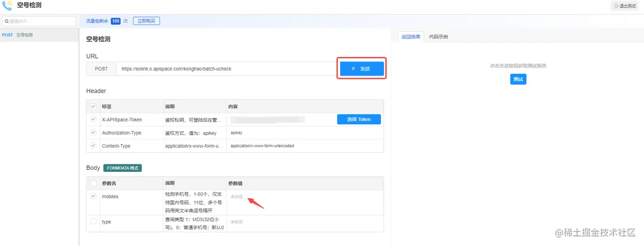Click the 流量包剩余 label
Image resolution: width=644 pixels, height=246 pixels.
[98, 21]
